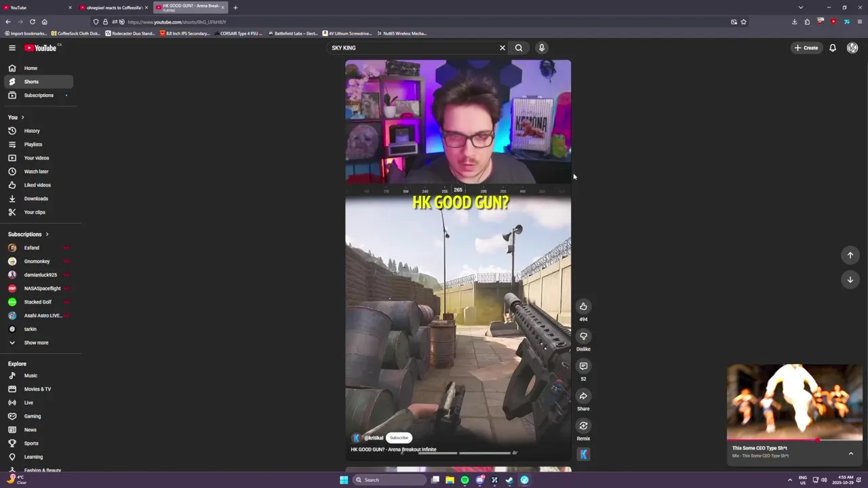Start voice search with the microphone
The image size is (868, 488).
[x=541, y=47]
